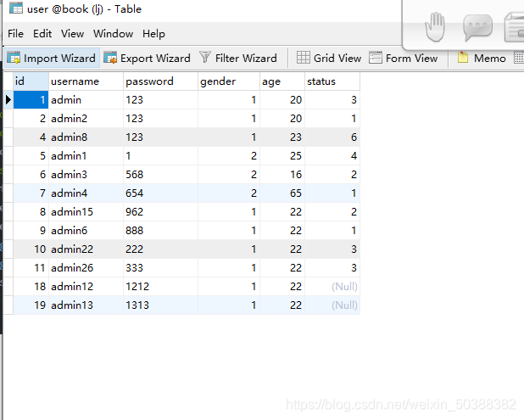Click the gender column header

229,81
